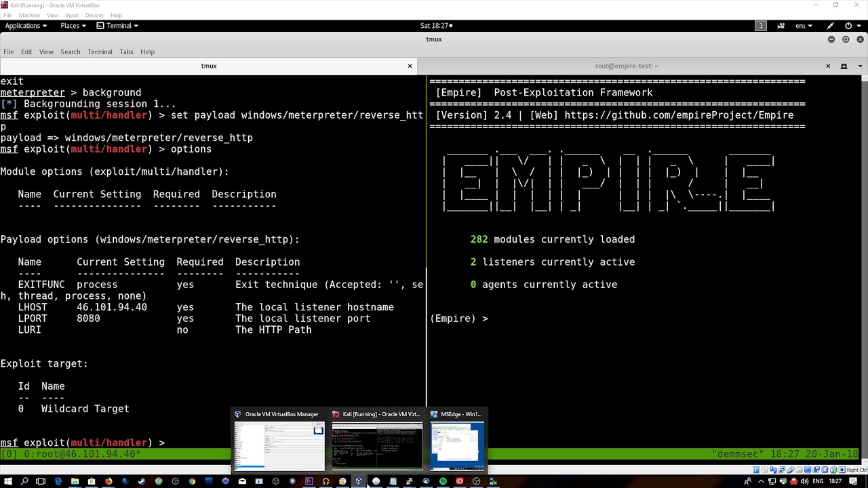Click the network connection icon in Kali bar
Image resolution: width=868 pixels, height=488 pixels.
[830, 26]
